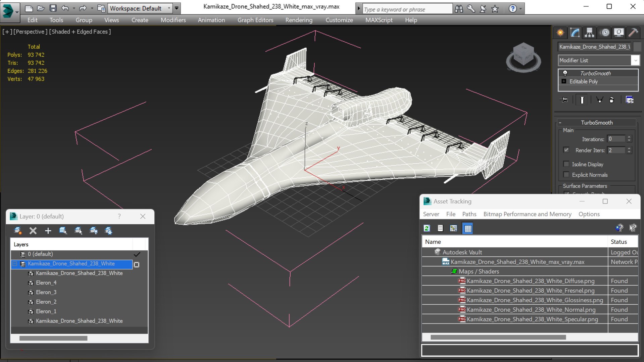Enable the Isoline Display checkbox
This screenshot has width=644, height=362.
point(566,164)
